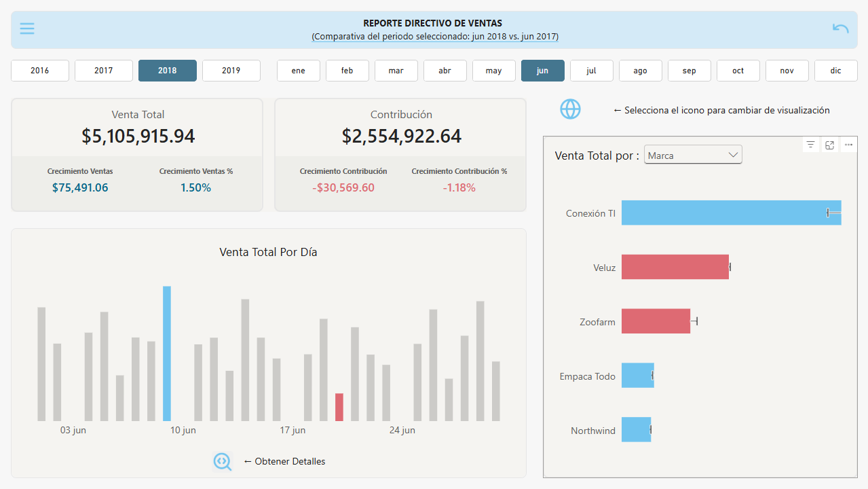This screenshot has width=868, height=489.
Task: Click the magnifier details icon
Action: point(222,461)
